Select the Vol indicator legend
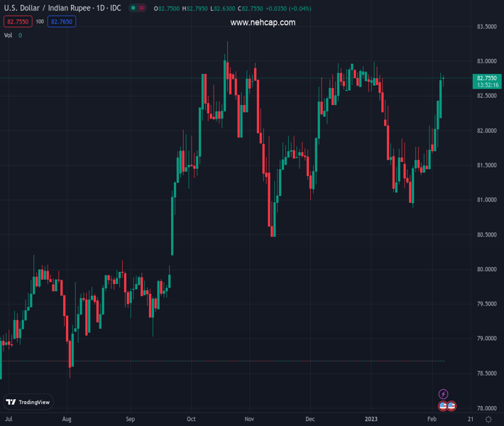This screenshot has height=426, width=504. tap(9, 35)
